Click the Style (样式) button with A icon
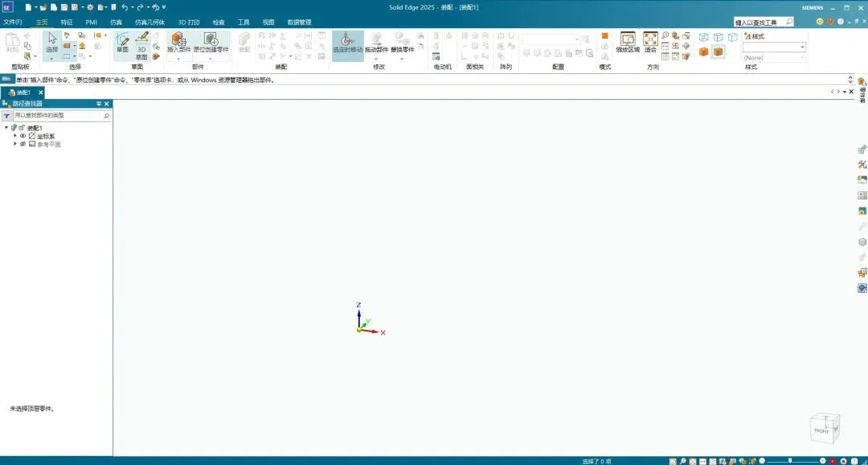The height and width of the screenshot is (465, 868). (x=755, y=36)
